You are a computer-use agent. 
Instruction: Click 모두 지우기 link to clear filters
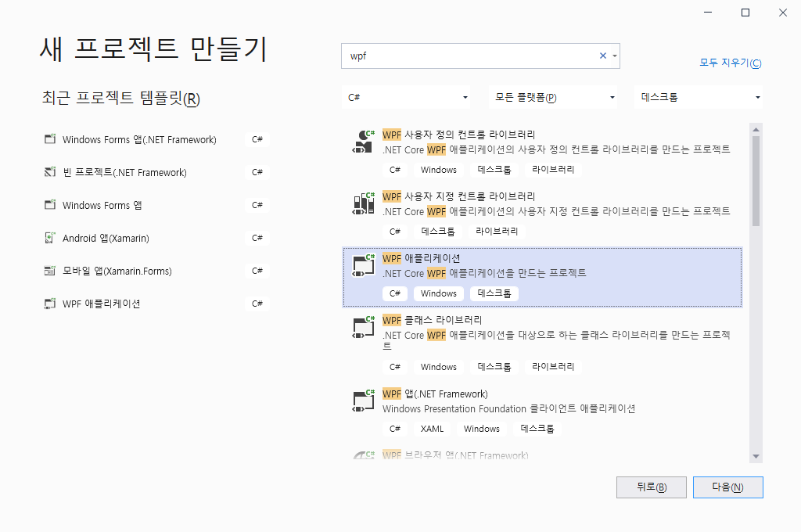click(730, 63)
